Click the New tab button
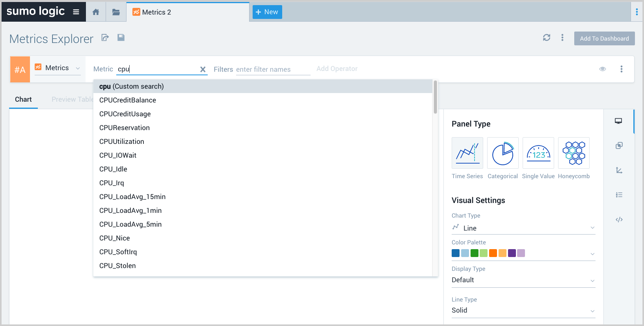 tap(267, 12)
